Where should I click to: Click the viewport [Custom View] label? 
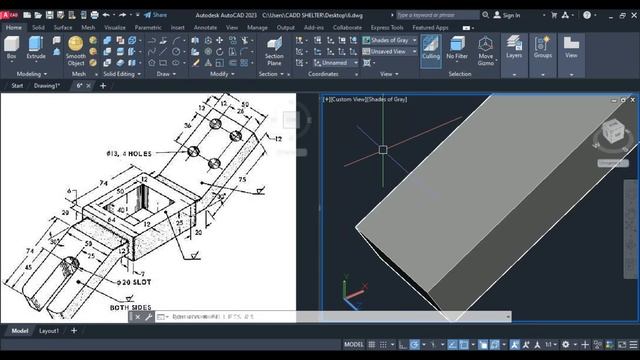pos(348,99)
